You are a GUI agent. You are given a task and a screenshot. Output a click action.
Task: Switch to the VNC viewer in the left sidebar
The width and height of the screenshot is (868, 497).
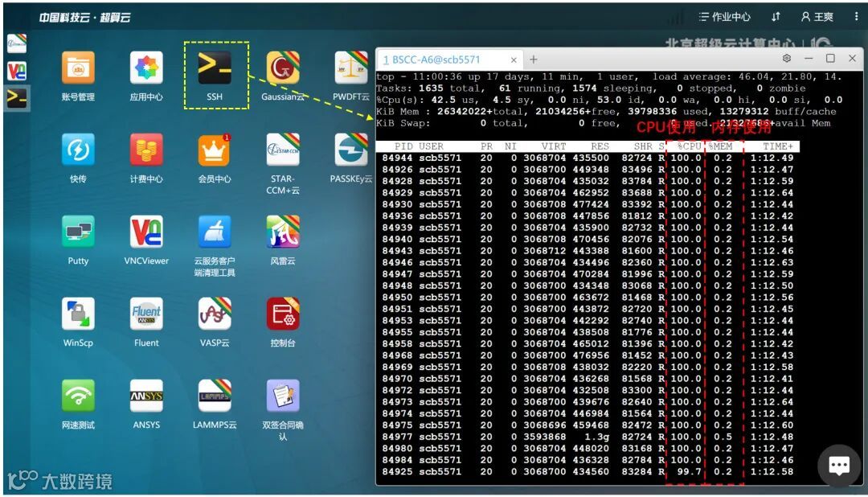(x=17, y=70)
